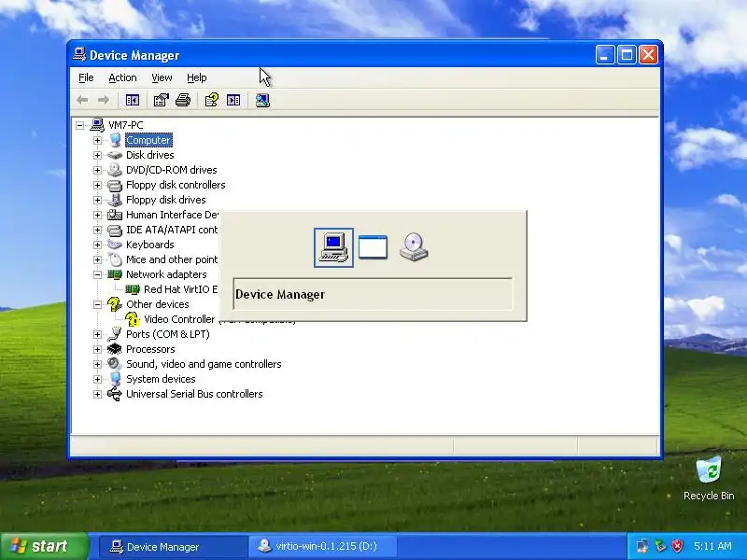Click blank window icon in task switcher

click(373, 247)
